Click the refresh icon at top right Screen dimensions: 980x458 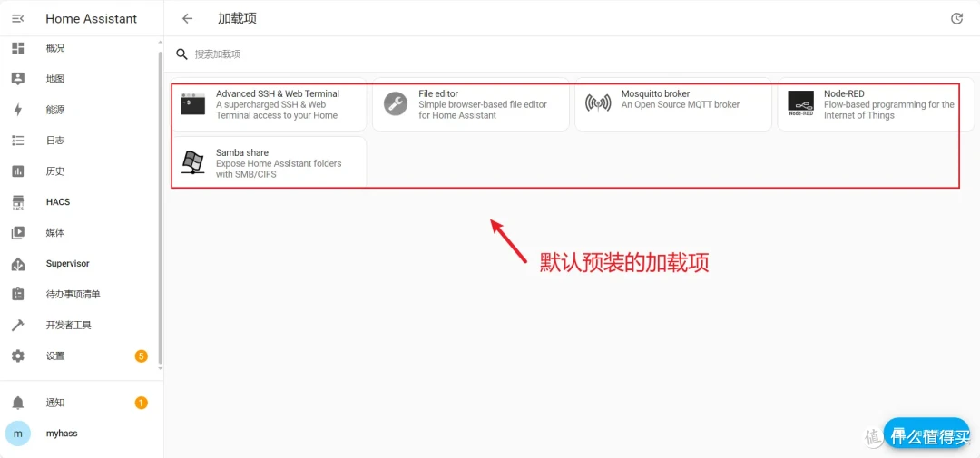(956, 19)
